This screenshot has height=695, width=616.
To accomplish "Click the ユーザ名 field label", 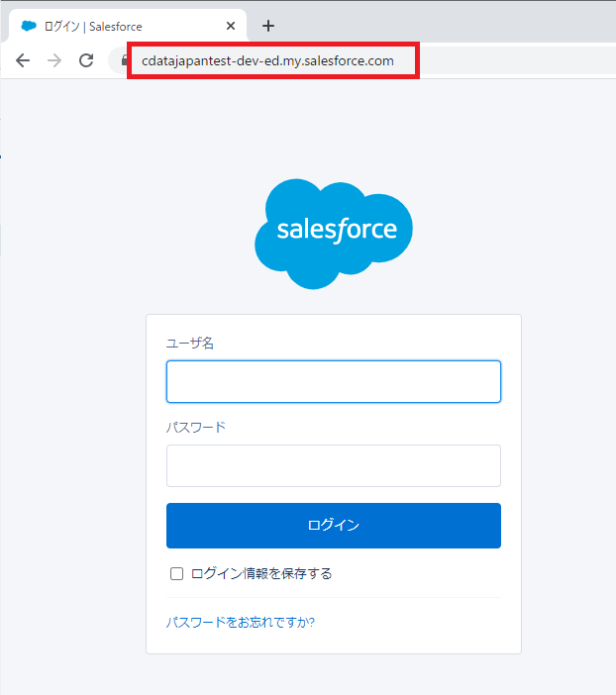I will (190, 344).
